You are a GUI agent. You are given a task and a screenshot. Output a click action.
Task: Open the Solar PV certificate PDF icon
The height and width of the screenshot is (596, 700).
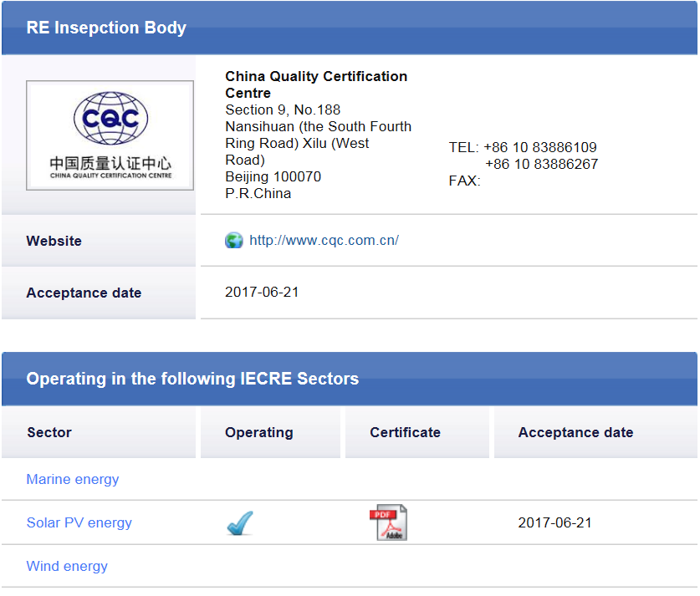[388, 522]
